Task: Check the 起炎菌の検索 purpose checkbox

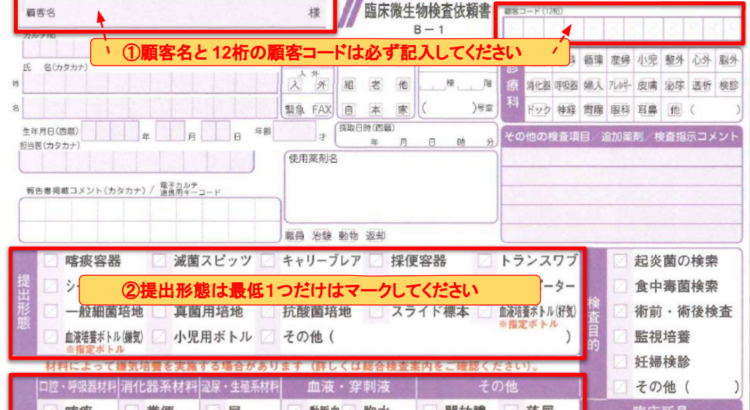Action: (x=620, y=261)
